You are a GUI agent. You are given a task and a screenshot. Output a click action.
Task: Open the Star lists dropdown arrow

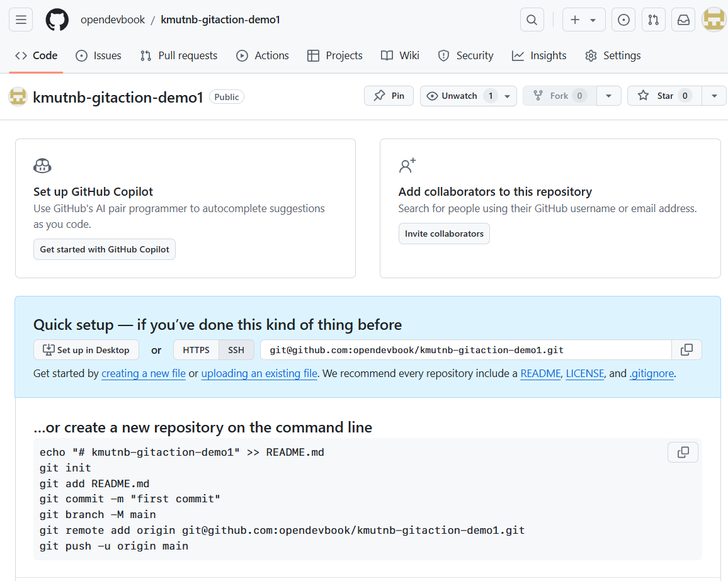[714, 96]
